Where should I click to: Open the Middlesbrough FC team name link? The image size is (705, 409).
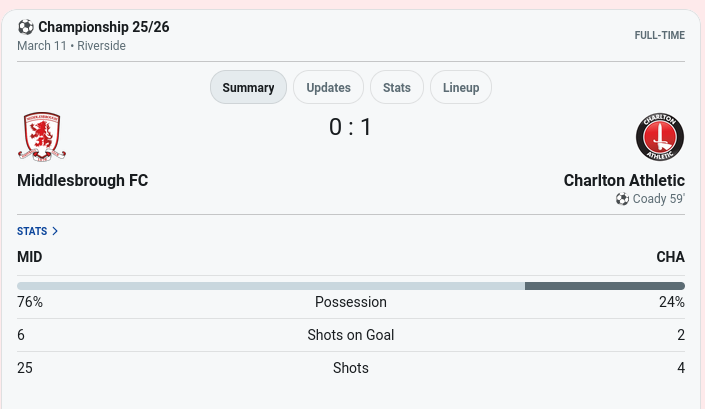[x=83, y=181]
